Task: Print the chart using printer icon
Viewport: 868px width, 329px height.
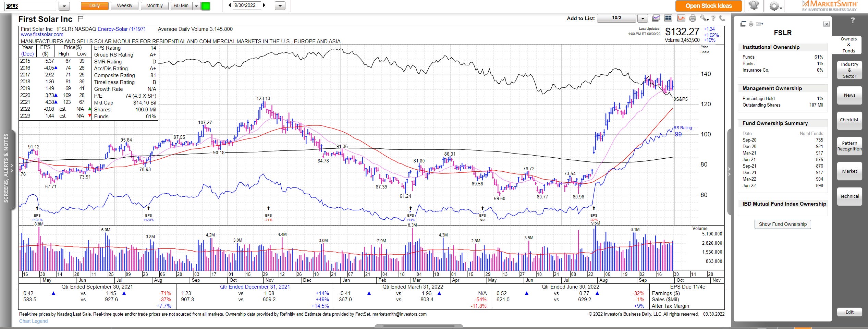Action: (693, 18)
